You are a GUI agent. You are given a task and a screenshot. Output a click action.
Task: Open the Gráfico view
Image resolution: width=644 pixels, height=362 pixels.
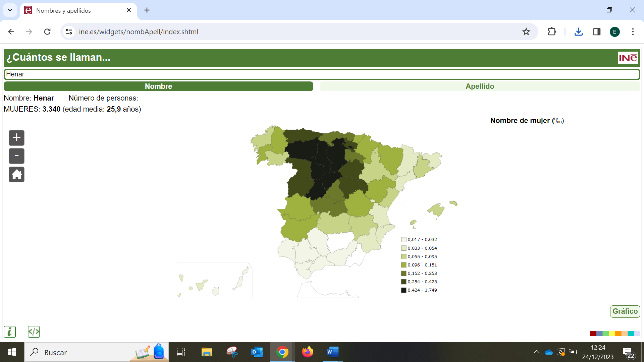[625, 311]
